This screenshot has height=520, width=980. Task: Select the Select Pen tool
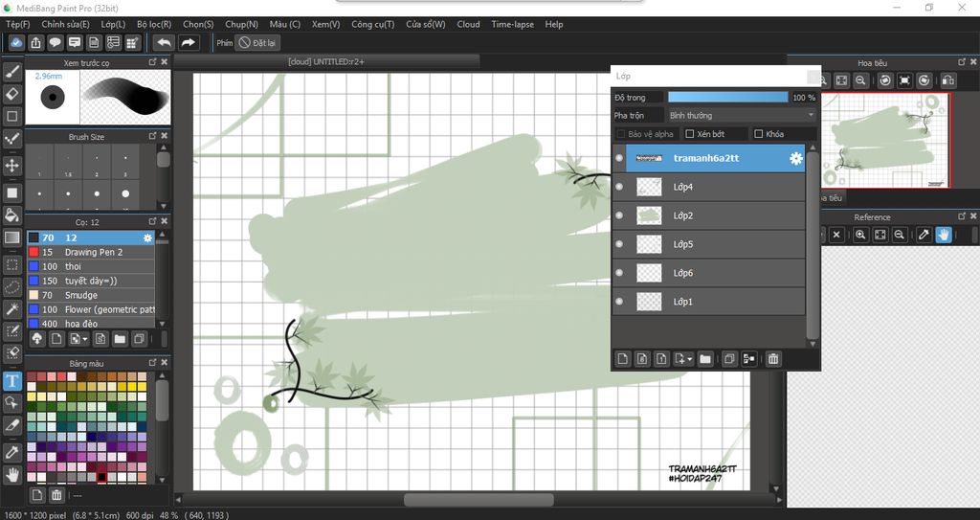12,331
